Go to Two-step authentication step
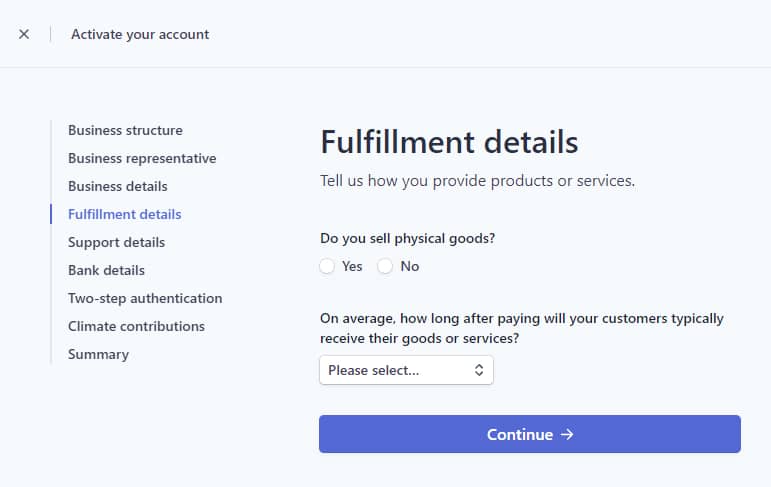The width and height of the screenshot is (771, 487). (145, 298)
